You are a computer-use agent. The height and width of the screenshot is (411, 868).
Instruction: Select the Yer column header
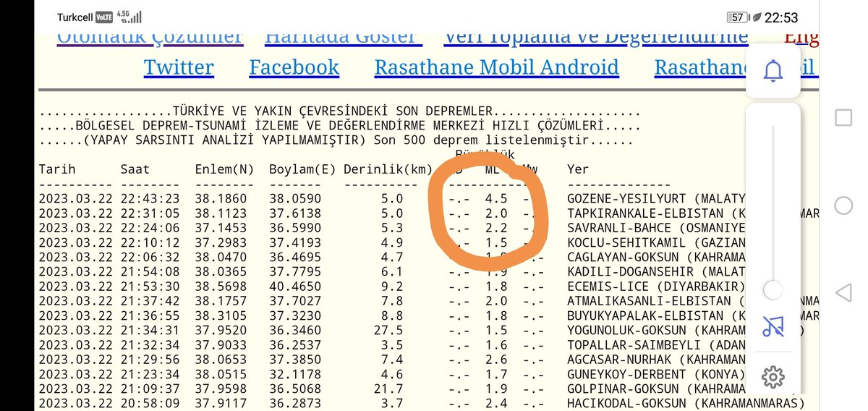click(578, 170)
